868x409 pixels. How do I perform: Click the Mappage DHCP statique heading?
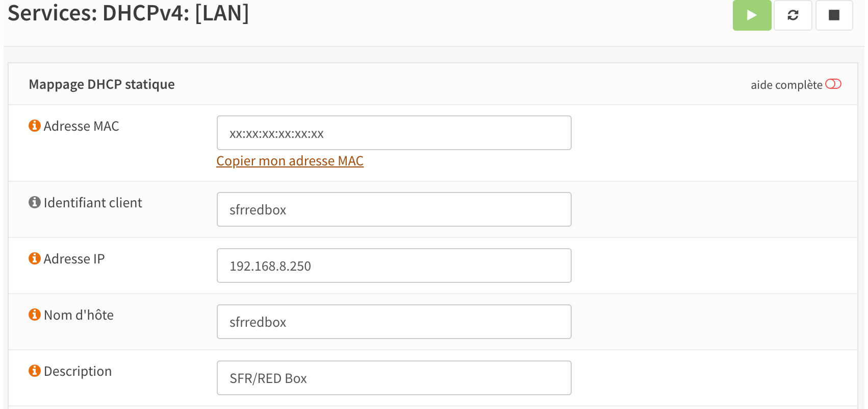[101, 84]
